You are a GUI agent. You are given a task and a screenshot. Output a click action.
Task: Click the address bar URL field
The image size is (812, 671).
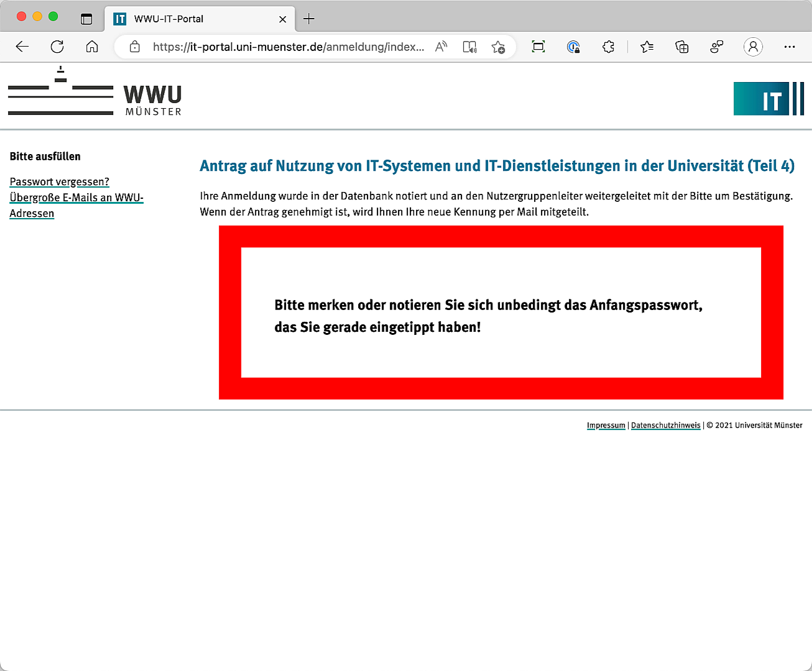(288, 47)
